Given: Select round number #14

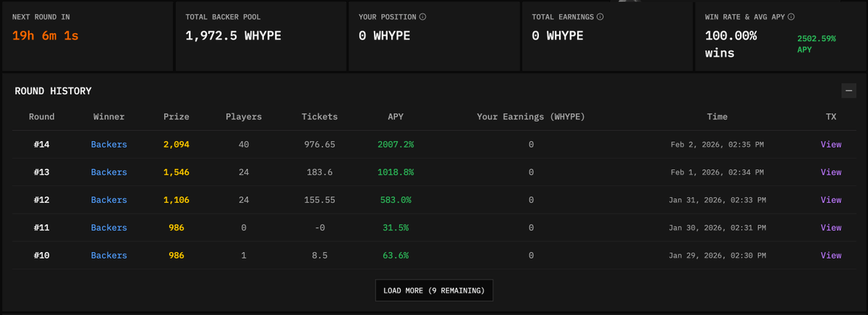Looking at the screenshot, I should (42, 144).
